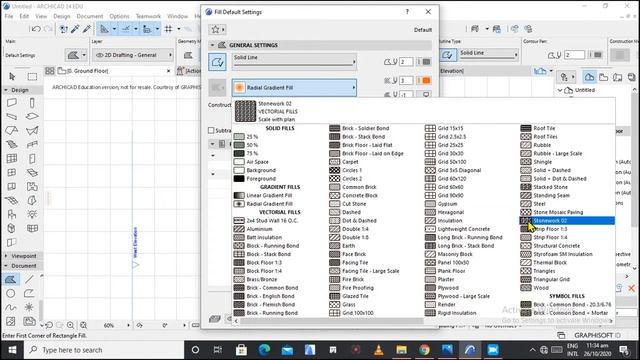Select the Insulation fill
Image resolution: width=640 pixels, height=360 pixels.
(443, 221)
